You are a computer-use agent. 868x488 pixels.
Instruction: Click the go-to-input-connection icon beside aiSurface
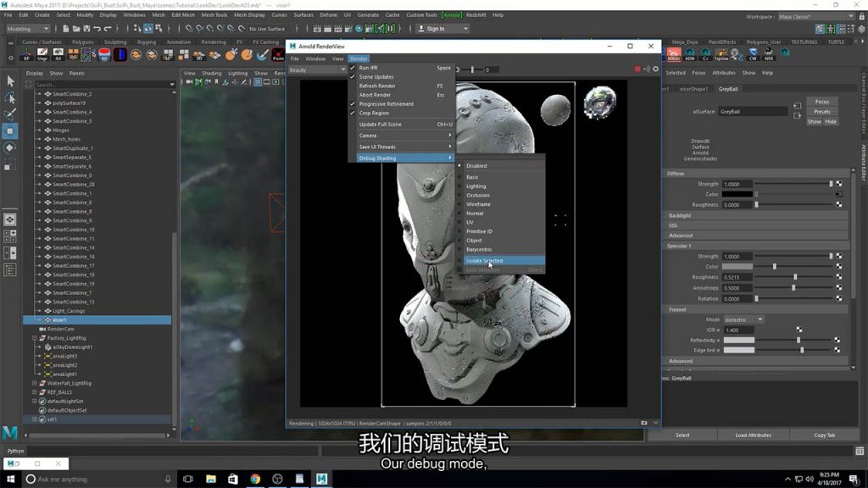pos(797,106)
